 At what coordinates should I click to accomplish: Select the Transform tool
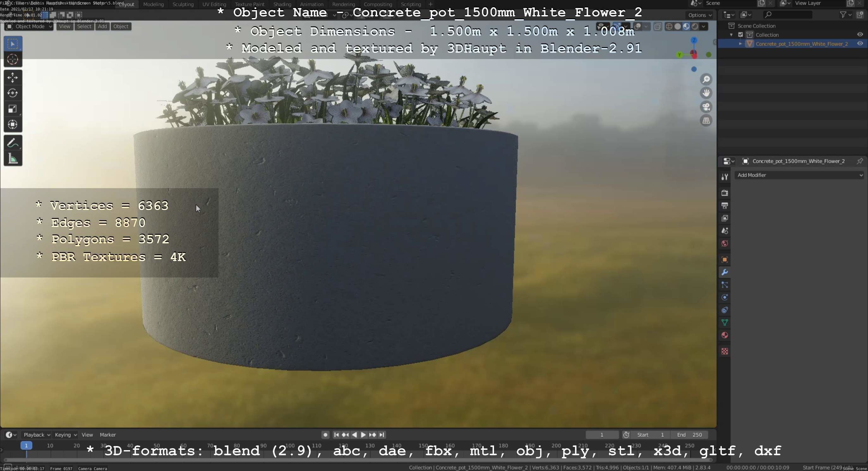click(13, 125)
